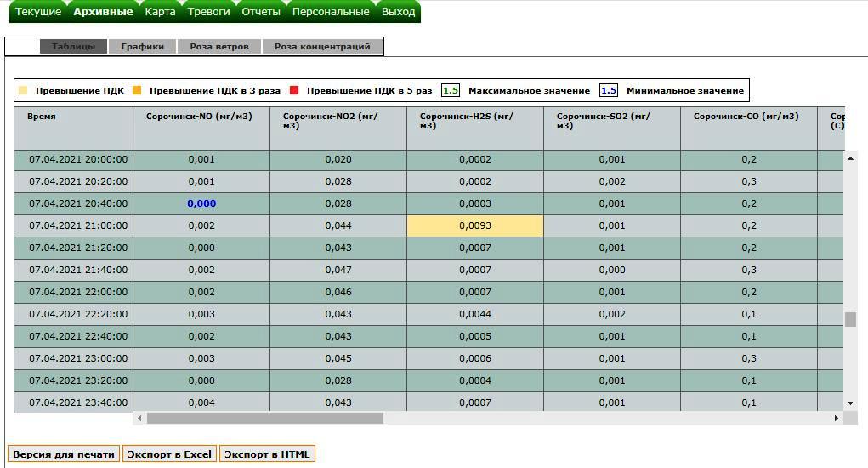Image resolution: width=868 pixels, height=468 pixels.
Task: Open the Персональные menu
Action: point(331,12)
